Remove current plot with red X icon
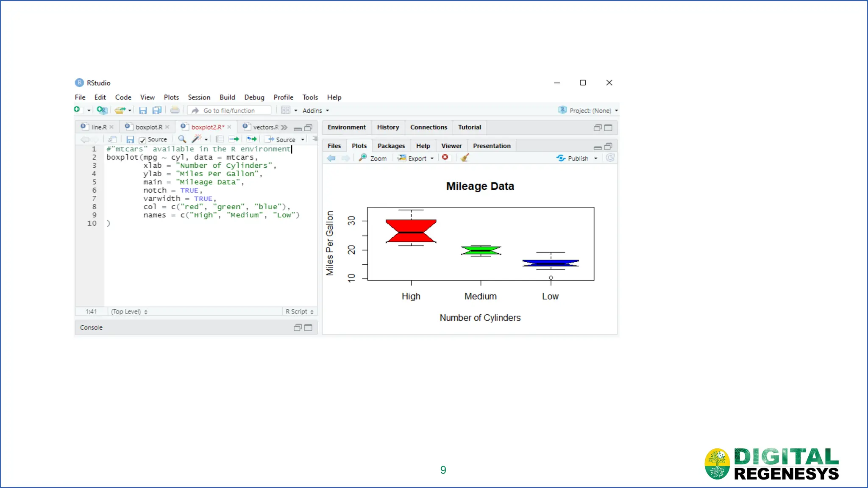 pyautogui.click(x=445, y=158)
